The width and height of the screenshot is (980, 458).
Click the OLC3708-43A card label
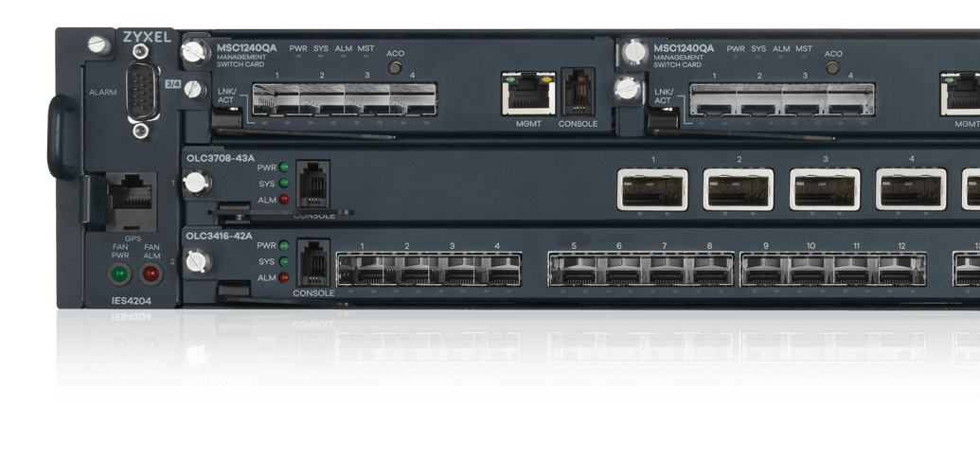[x=219, y=156]
